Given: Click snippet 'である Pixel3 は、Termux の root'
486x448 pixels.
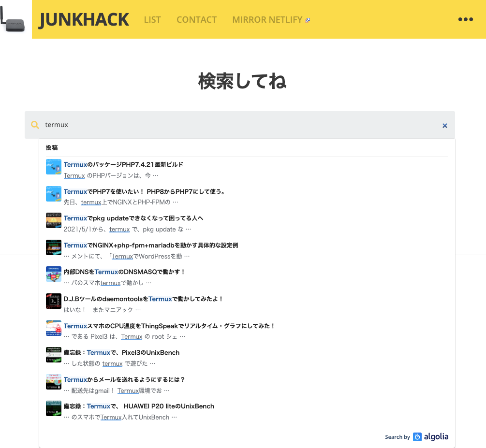Looking at the screenshot, I should pyautogui.click(x=124, y=336).
